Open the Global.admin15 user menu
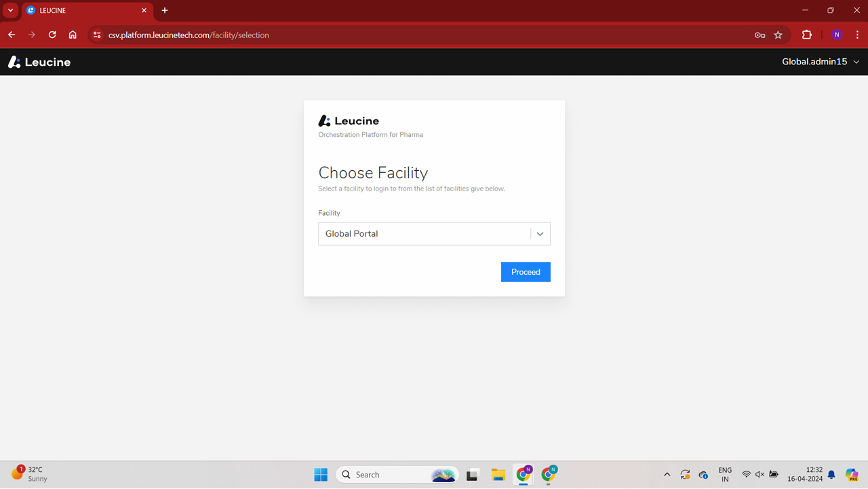This screenshot has width=868, height=489. click(821, 62)
